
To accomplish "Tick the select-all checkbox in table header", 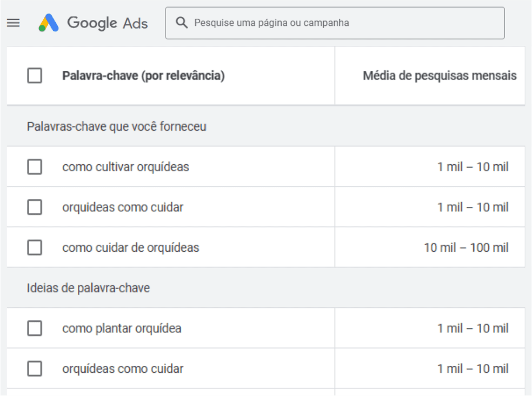I will tap(35, 76).
